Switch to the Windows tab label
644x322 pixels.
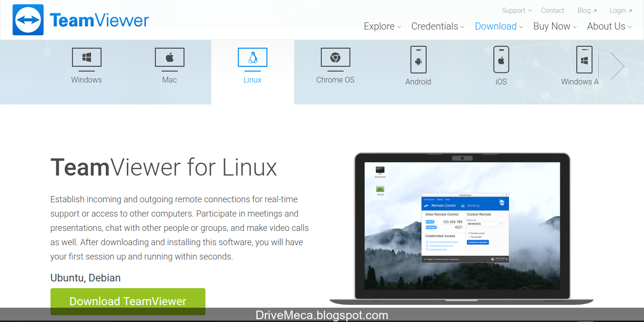[x=86, y=80]
